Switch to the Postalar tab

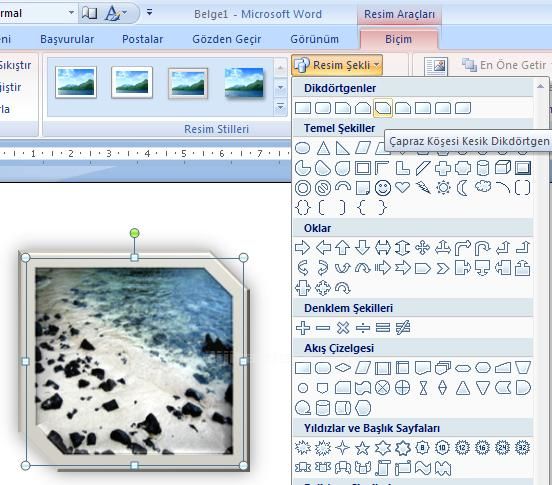tap(143, 39)
